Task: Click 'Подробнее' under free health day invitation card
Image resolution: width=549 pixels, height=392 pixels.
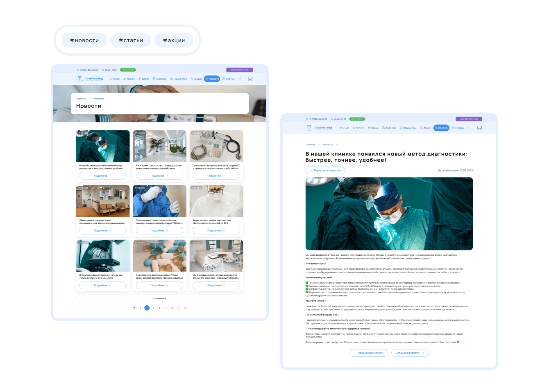Action: tap(216, 176)
